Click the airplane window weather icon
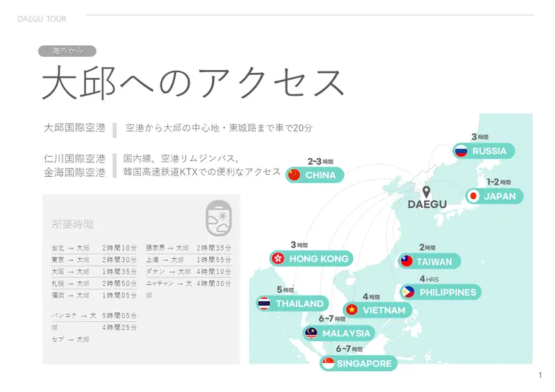This screenshot has width=555, height=392. (x=218, y=218)
